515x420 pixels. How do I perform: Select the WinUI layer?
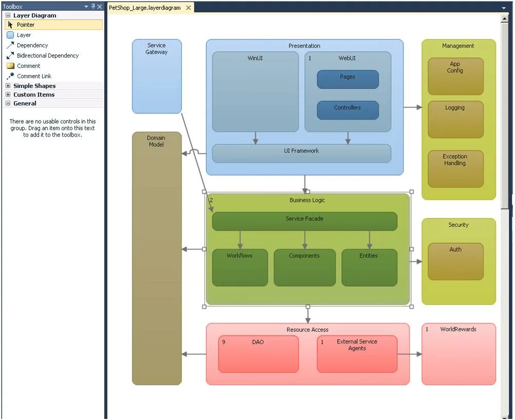click(255, 92)
